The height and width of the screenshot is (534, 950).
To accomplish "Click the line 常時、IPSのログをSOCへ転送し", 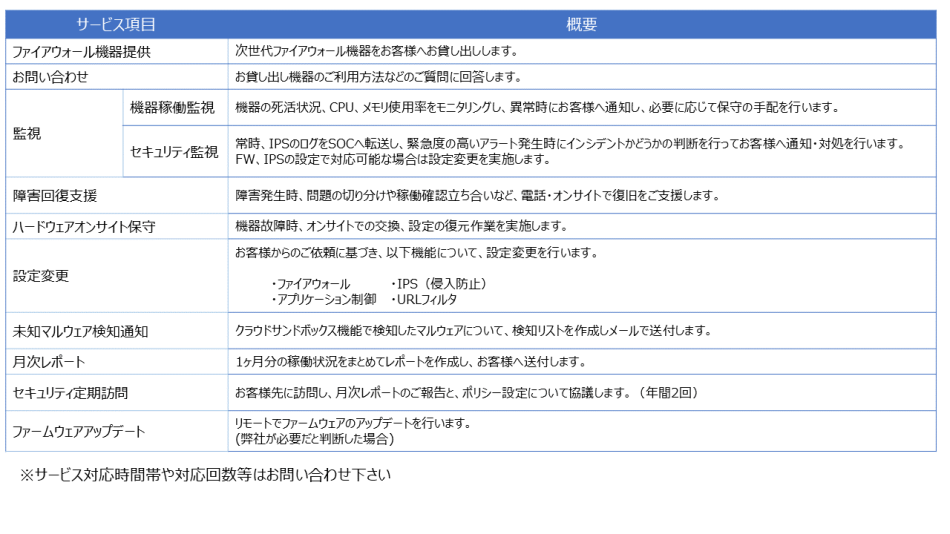I will tap(571, 144).
